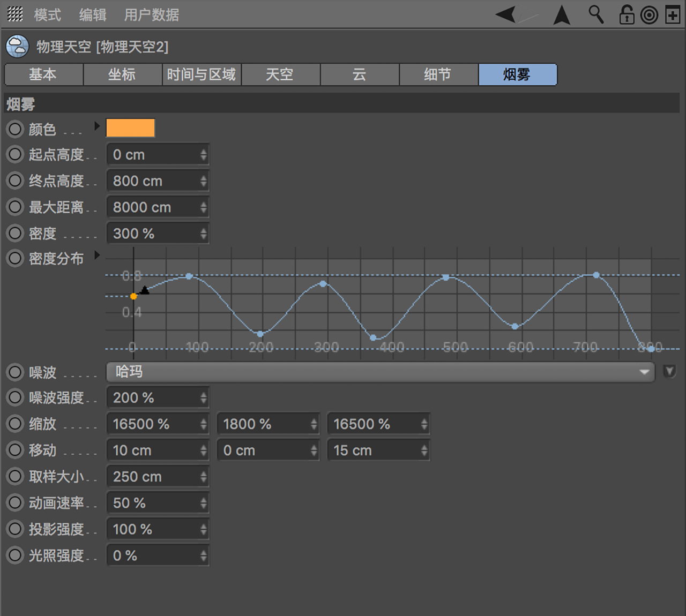Toggle the lock element icon
Image resolution: width=686 pixels, height=616 pixels.
point(627,14)
